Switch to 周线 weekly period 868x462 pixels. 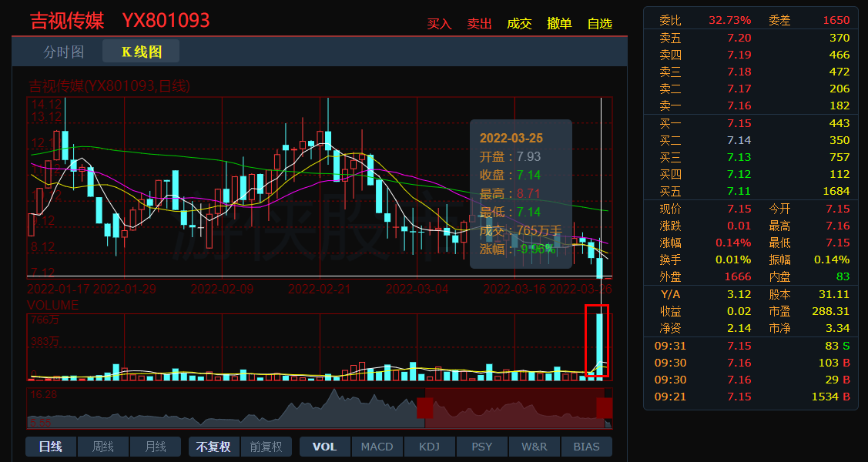[103, 447]
